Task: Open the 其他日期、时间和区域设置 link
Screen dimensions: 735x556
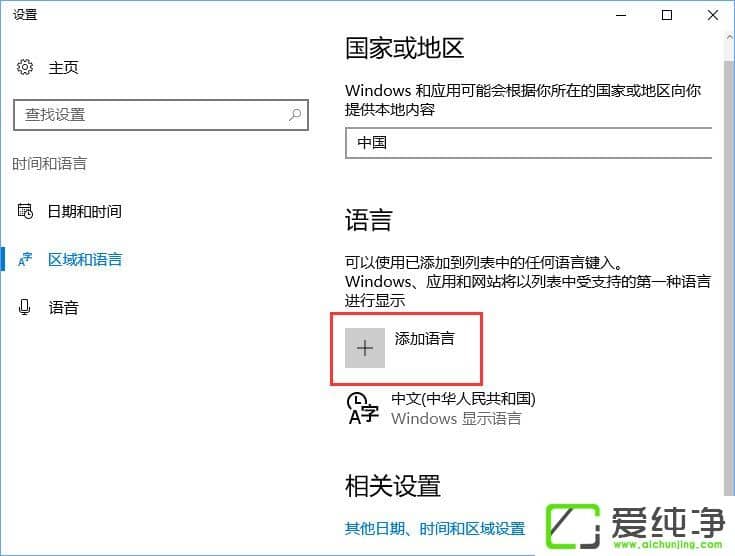Action: pyautogui.click(x=435, y=528)
